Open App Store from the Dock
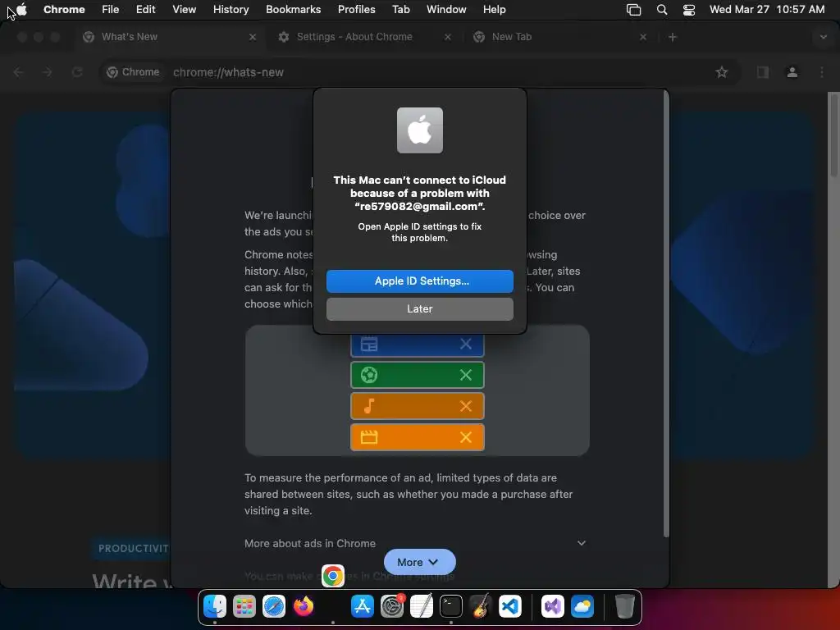The image size is (840, 630). [362, 606]
